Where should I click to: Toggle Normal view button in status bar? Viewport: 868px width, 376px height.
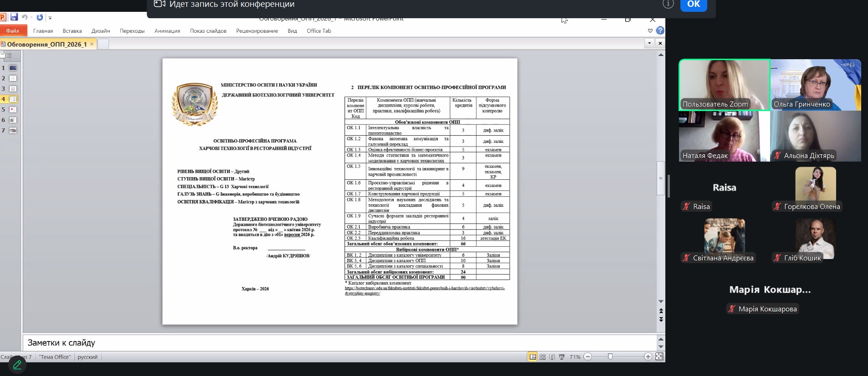pos(532,357)
